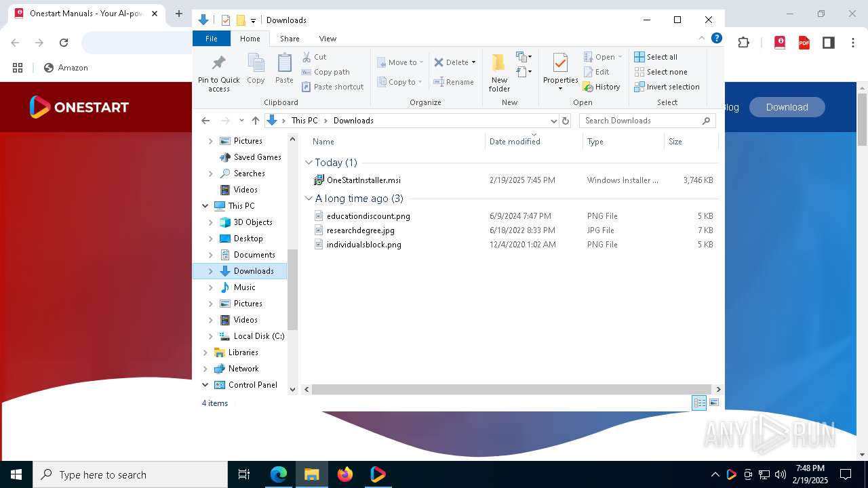Open the File menu tab
The height and width of the screenshot is (488, 868).
(x=212, y=39)
